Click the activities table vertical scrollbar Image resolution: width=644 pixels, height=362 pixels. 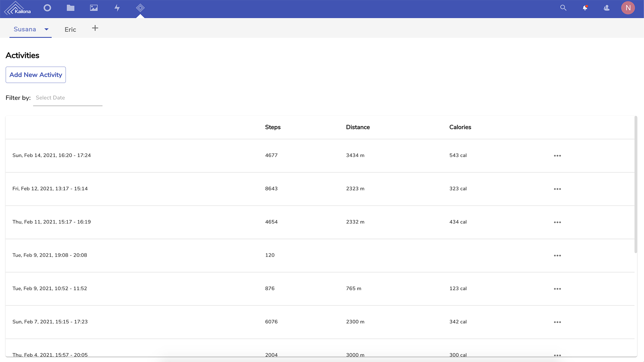point(636,184)
